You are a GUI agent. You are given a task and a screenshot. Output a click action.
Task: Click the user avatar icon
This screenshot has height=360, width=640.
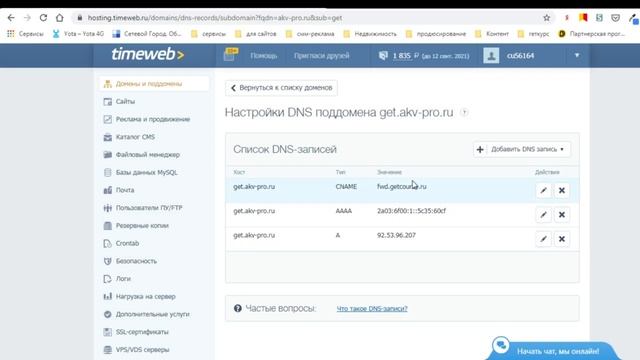tap(491, 56)
